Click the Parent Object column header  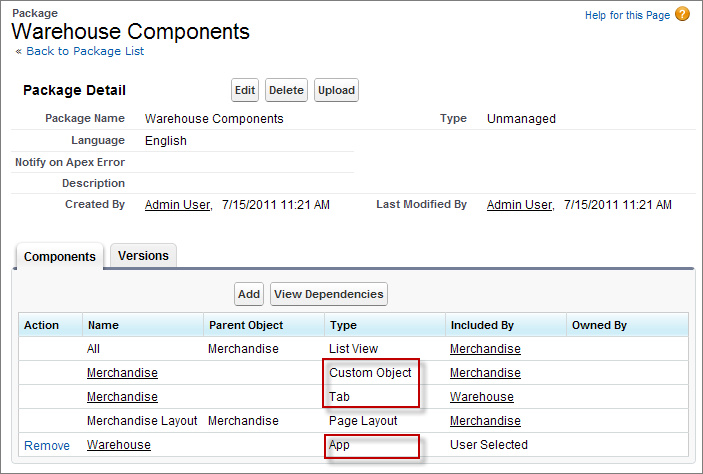[264, 325]
